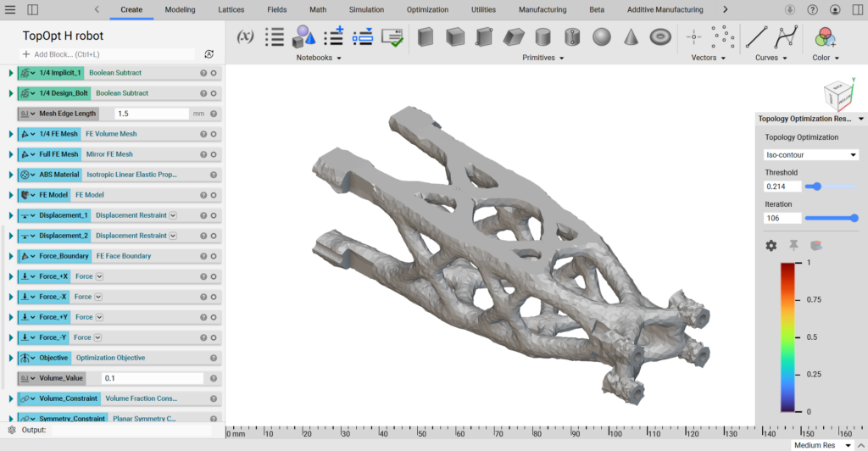The width and height of the screenshot is (868, 451).
Task: Toggle visibility circle for Full FE Mesh
Action: click(x=215, y=154)
